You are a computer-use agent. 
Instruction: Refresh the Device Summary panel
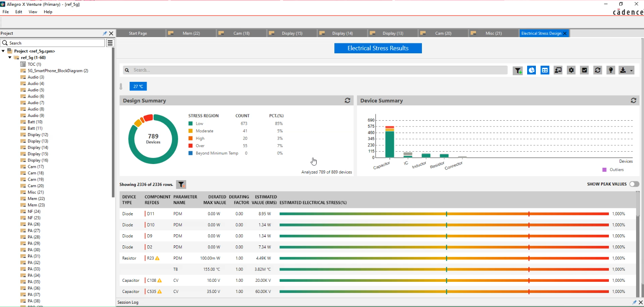(x=634, y=100)
